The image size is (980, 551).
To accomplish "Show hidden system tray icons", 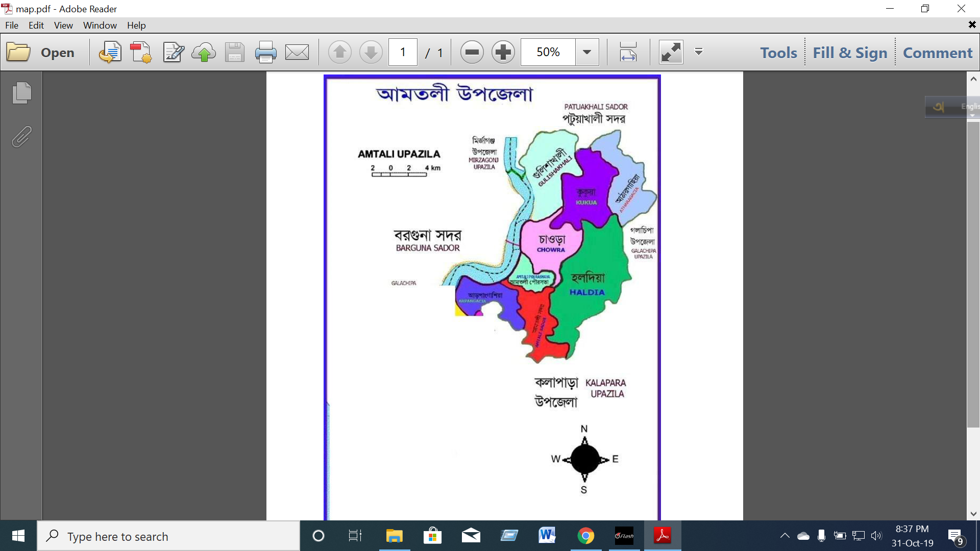I will 785,536.
